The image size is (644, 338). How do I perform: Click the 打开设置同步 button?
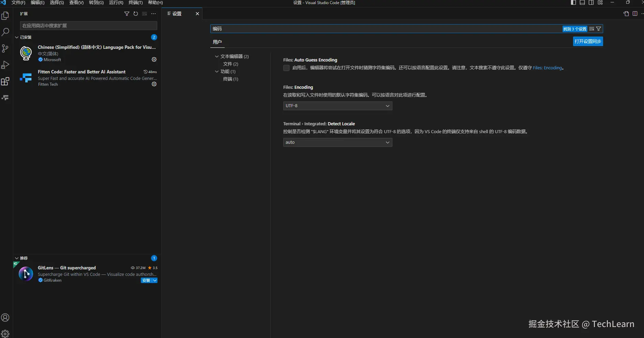pos(588,41)
